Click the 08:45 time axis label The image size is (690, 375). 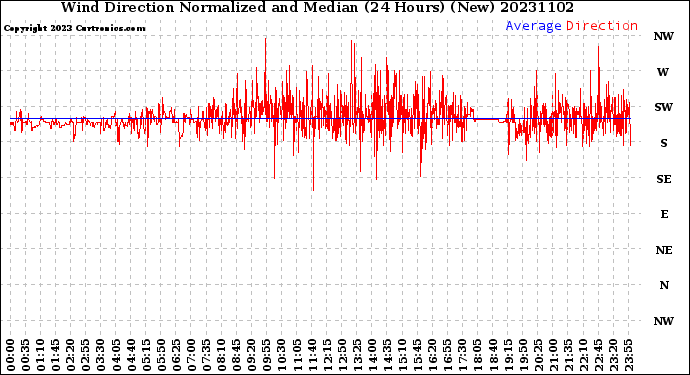tap(237, 355)
